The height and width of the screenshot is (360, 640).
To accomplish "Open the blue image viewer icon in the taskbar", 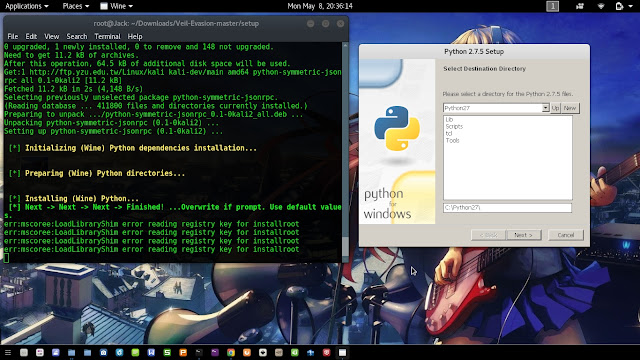I will coord(56,352).
